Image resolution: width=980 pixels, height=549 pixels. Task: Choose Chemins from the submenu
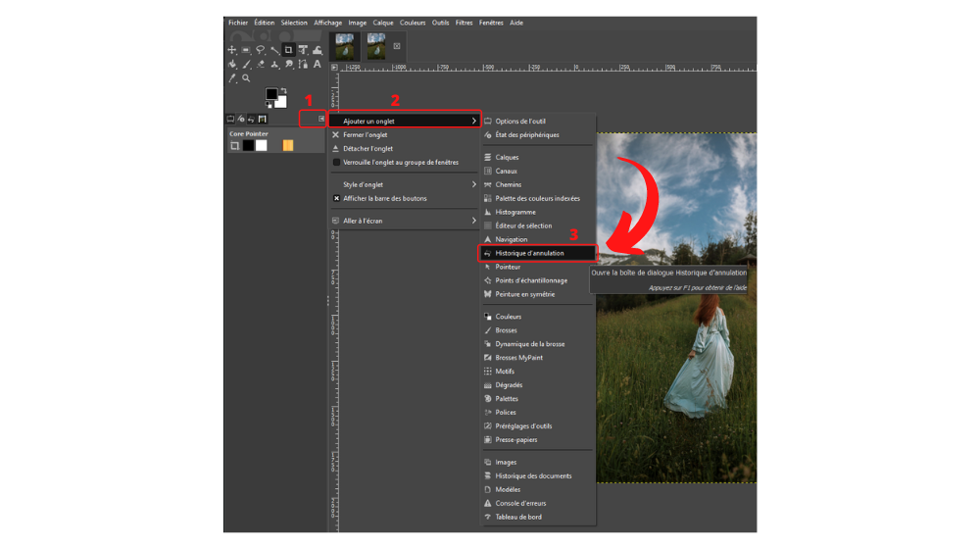pos(537,184)
